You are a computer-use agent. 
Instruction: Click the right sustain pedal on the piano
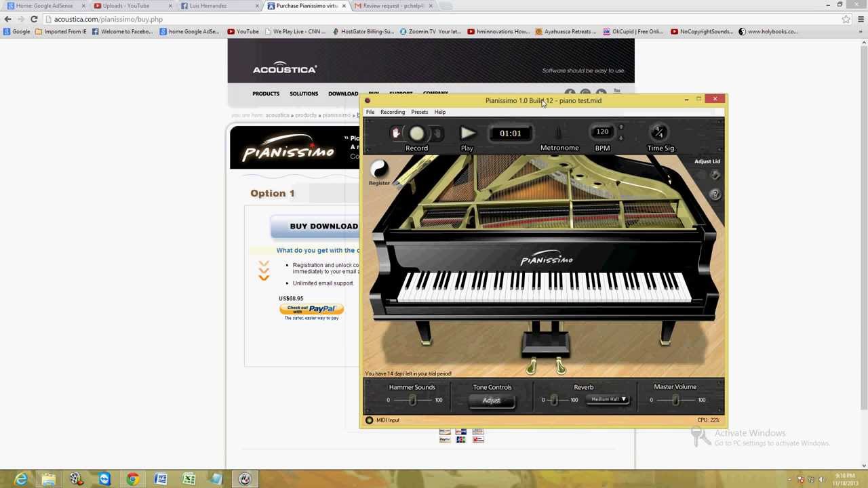(560, 367)
